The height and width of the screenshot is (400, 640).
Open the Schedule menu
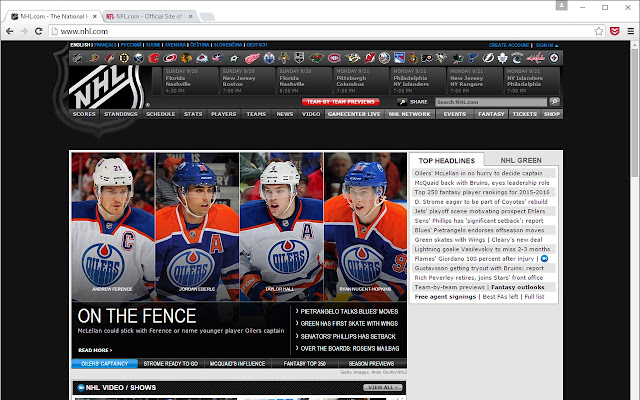(x=160, y=114)
